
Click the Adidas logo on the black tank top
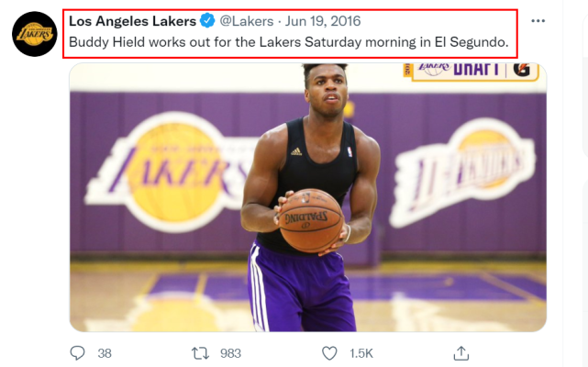(296, 151)
